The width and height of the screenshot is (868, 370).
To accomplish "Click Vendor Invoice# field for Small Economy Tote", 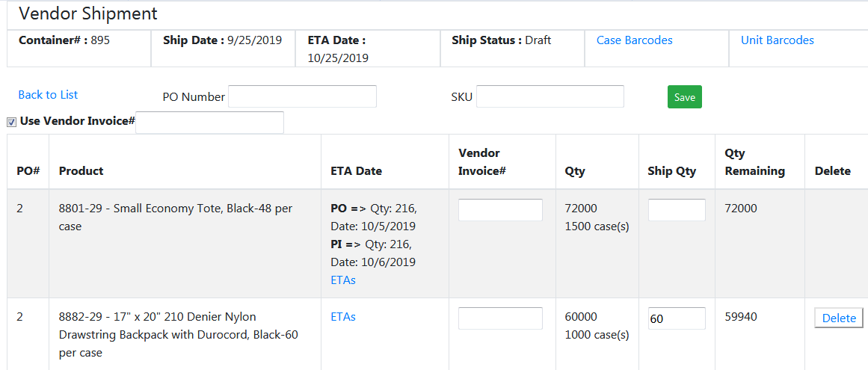I will coord(500,210).
